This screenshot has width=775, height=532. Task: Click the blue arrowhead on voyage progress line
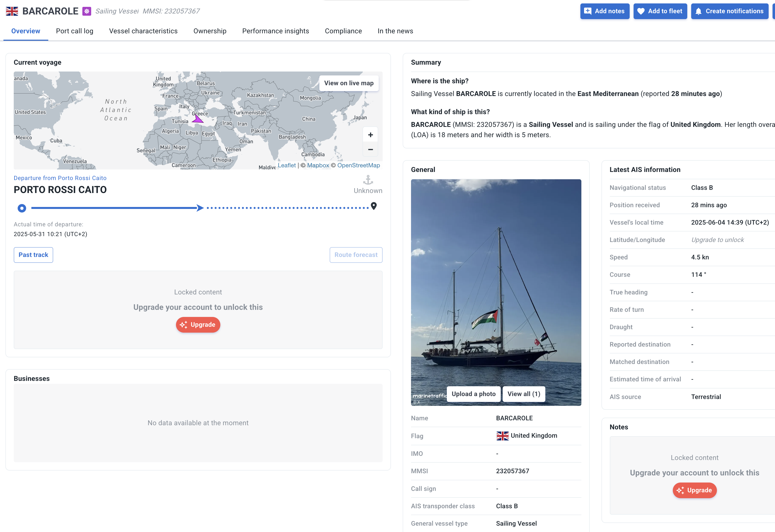click(200, 208)
